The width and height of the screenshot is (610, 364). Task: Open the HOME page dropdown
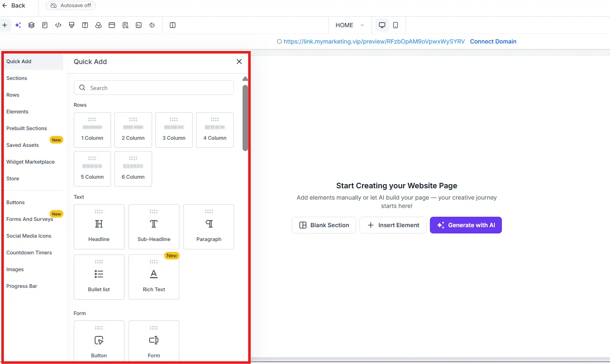[350, 25]
